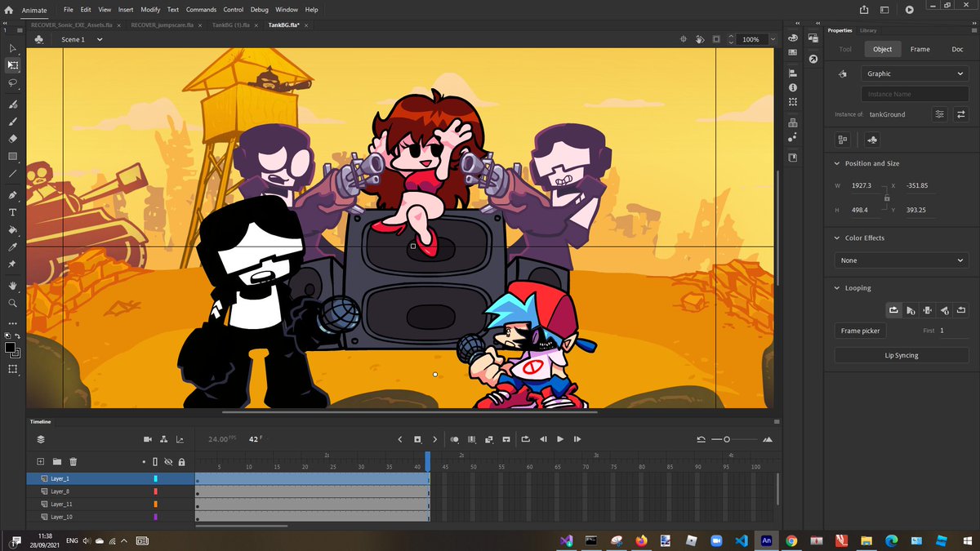Click the Swap symbol icon
The image size is (980, 551).
point(961,114)
